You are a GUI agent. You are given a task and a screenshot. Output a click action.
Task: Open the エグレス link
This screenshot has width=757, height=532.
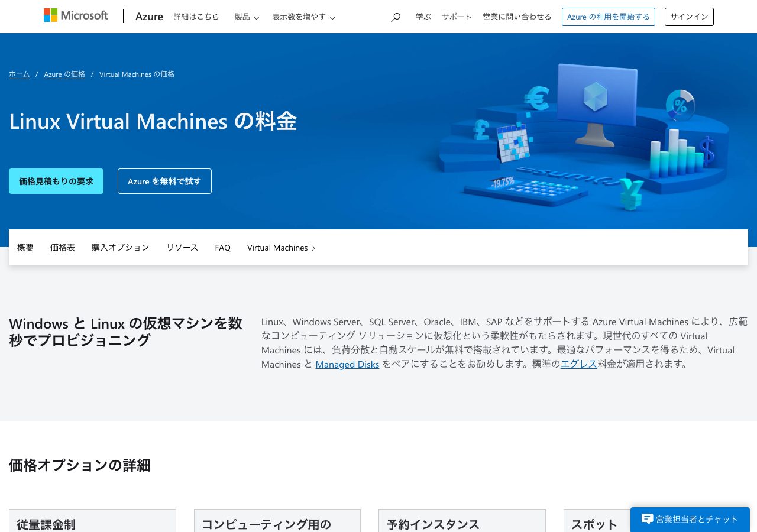coord(579,364)
